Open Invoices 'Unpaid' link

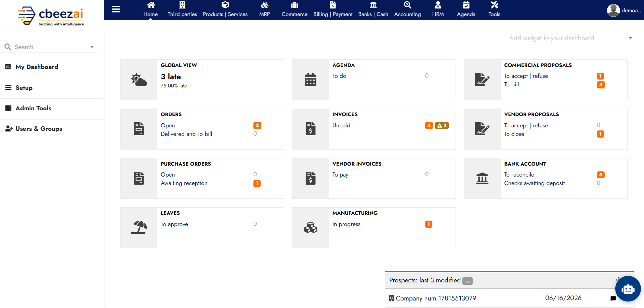pyautogui.click(x=341, y=125)
